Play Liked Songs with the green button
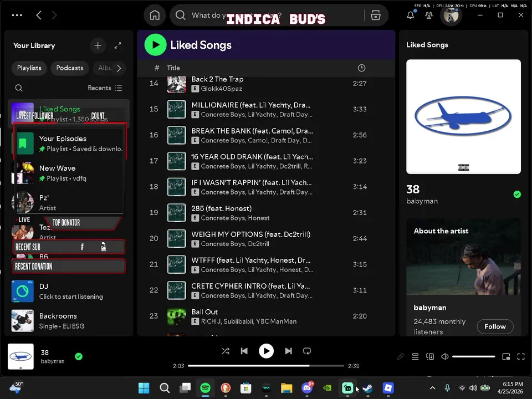This screenshot has width=532, height=399. [x=155, y=45]
